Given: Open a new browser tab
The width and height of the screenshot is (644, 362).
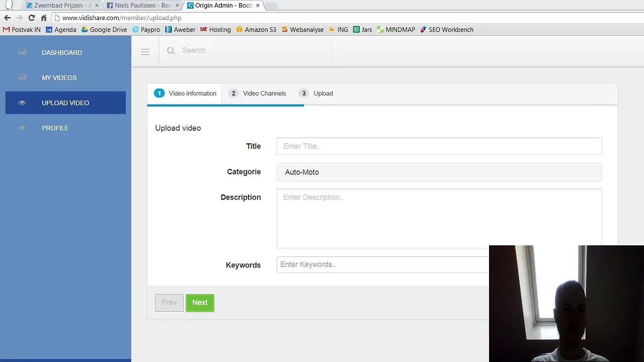Looking at the screenshot, I should point(271,6).
